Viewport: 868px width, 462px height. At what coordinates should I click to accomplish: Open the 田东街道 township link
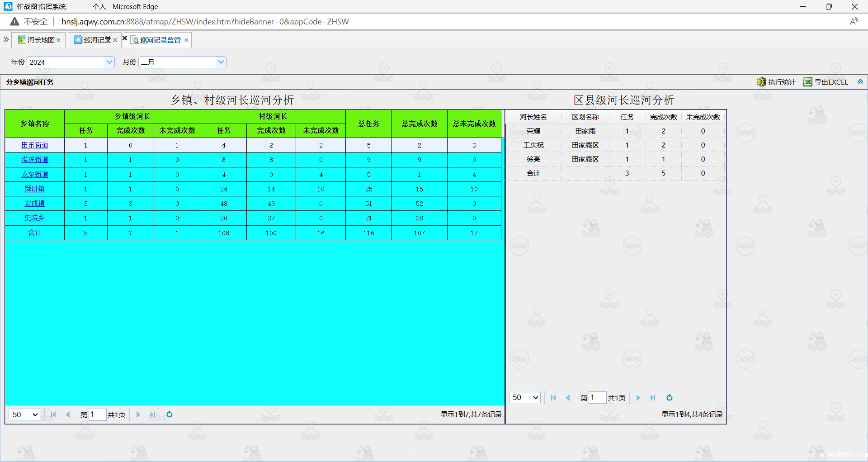[35, 145]
